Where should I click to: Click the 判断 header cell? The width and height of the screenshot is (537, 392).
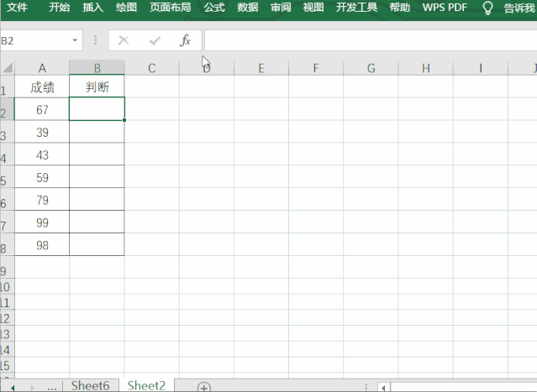click(97, 86)
